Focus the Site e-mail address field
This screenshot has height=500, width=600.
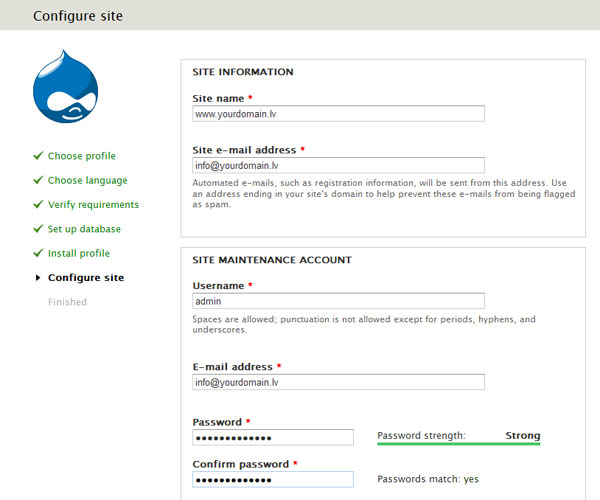pyautogui.click(x=338, y=165)
